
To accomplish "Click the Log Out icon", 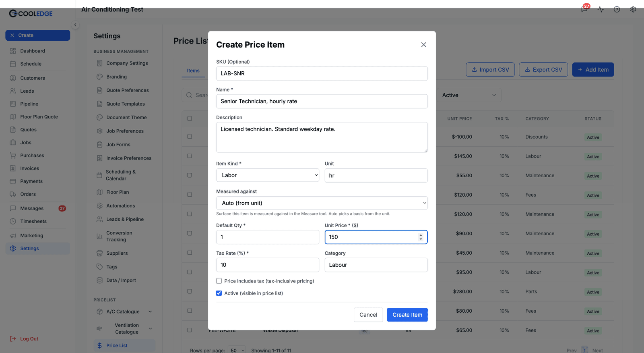I will tap(13, 339).
